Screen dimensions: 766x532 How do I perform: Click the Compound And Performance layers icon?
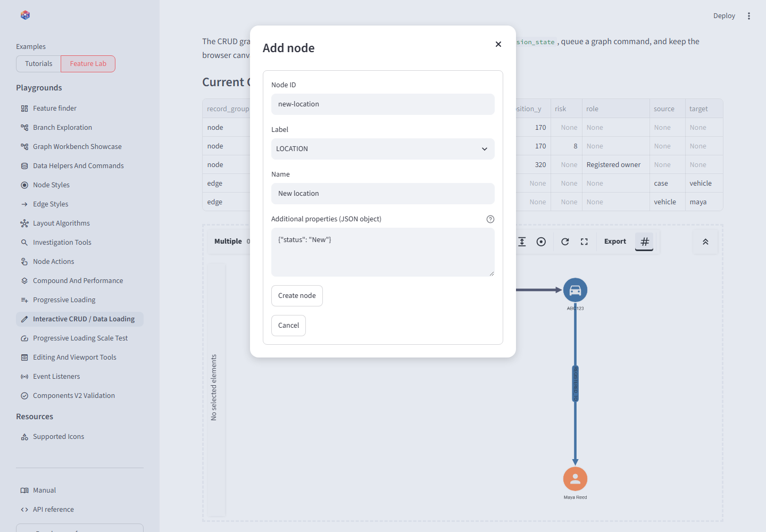click(24, 281)
